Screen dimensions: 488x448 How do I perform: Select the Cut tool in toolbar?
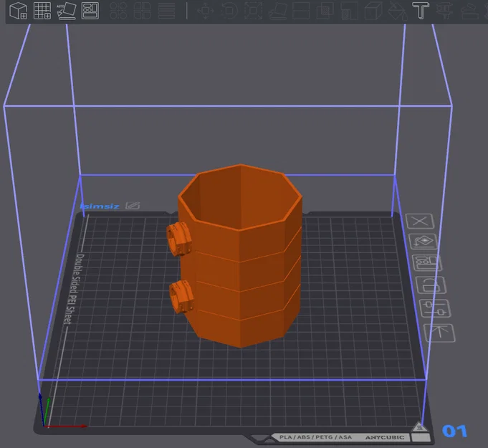(301, 11)
